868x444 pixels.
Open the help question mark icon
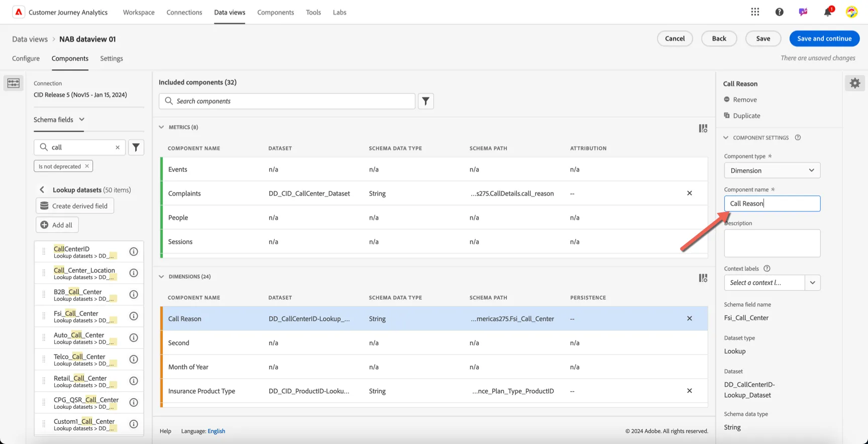point(779,12)
